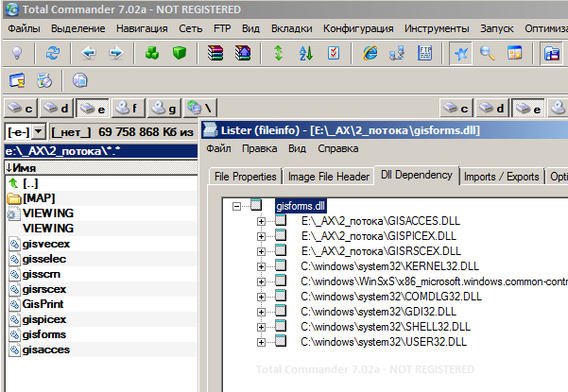Select drive d in right panel

click(492, 108)
